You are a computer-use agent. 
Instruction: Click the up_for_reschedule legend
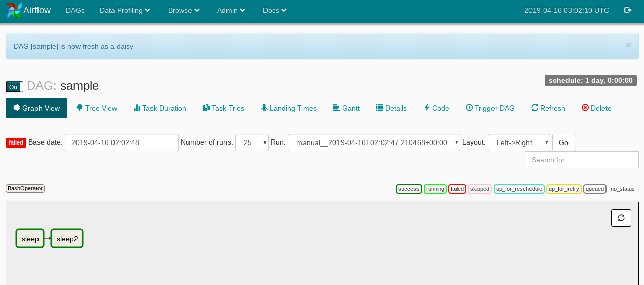point(519,189)
